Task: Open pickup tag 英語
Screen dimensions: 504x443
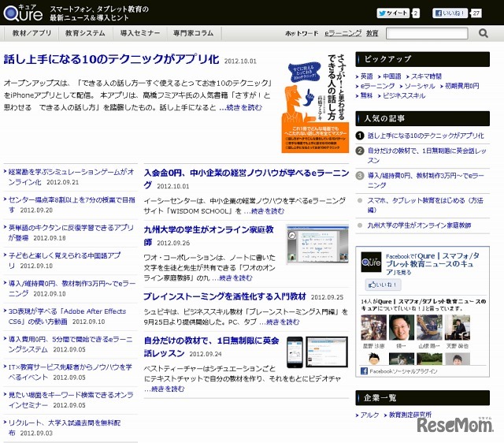Action: coord(366,76)
